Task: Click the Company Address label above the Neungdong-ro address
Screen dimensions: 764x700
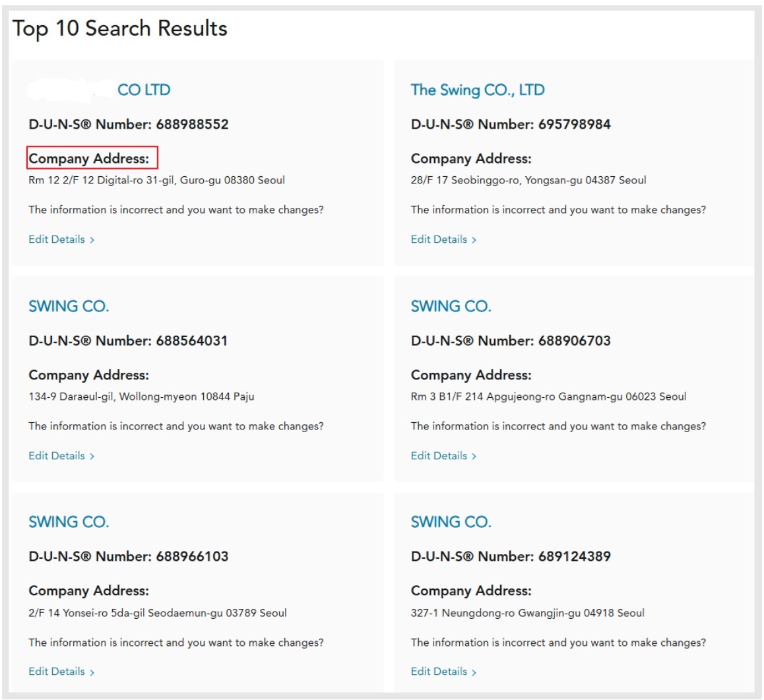Action: coord(471,590)
